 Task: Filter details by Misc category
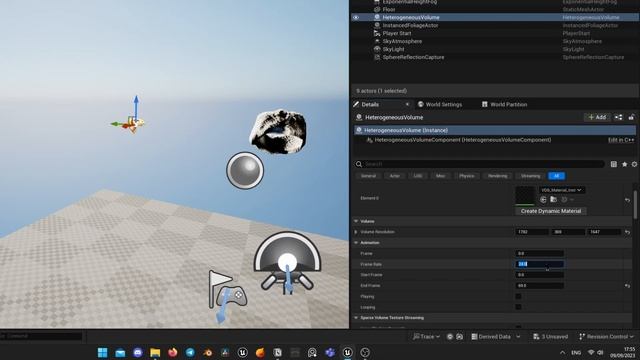[440, 176]
